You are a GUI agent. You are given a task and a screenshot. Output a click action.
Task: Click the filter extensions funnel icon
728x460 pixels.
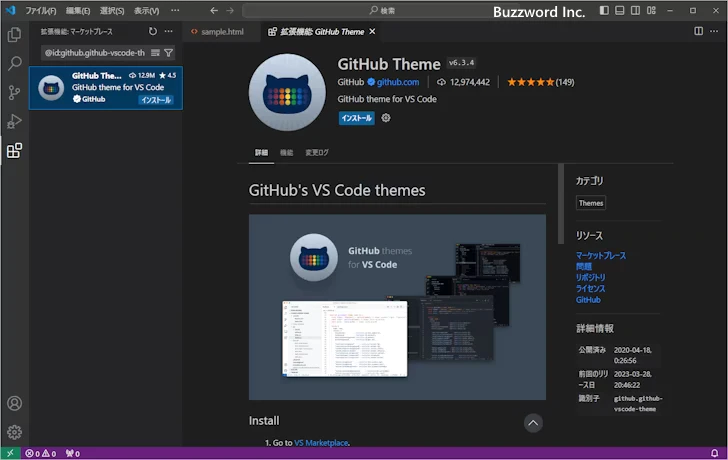[168, 52]
